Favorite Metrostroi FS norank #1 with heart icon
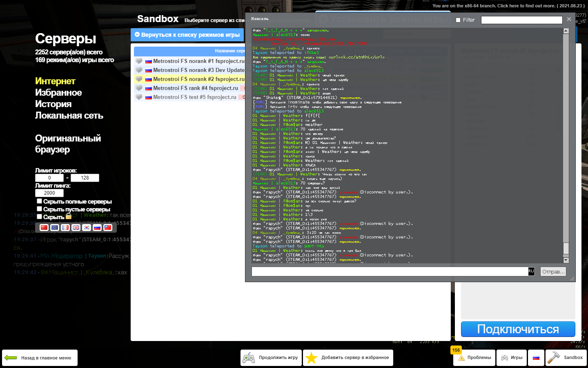This screenshot has height=368, width=588. click(139, 61)
